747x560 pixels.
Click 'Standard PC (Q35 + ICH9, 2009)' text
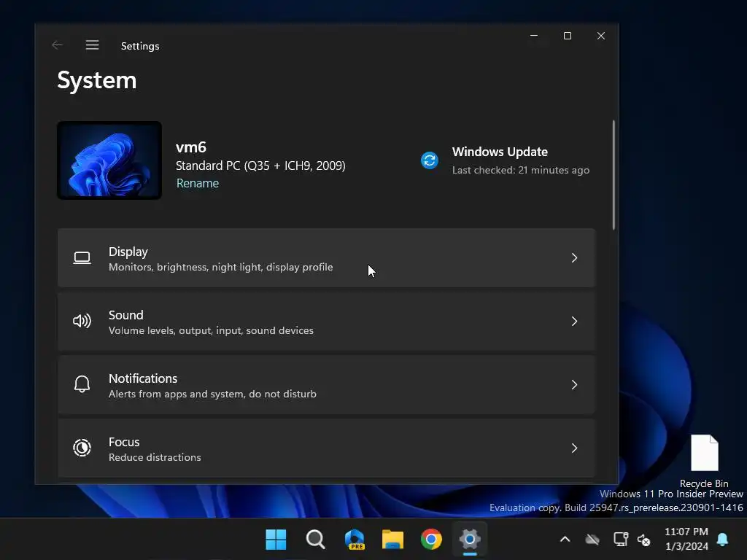pyautogui.click(x=260, y=166)
